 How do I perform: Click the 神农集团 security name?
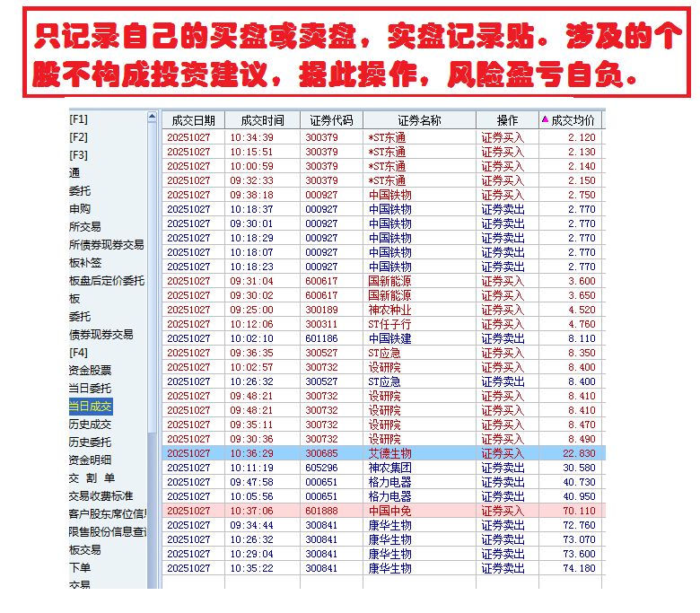click(x=389, y=468)
